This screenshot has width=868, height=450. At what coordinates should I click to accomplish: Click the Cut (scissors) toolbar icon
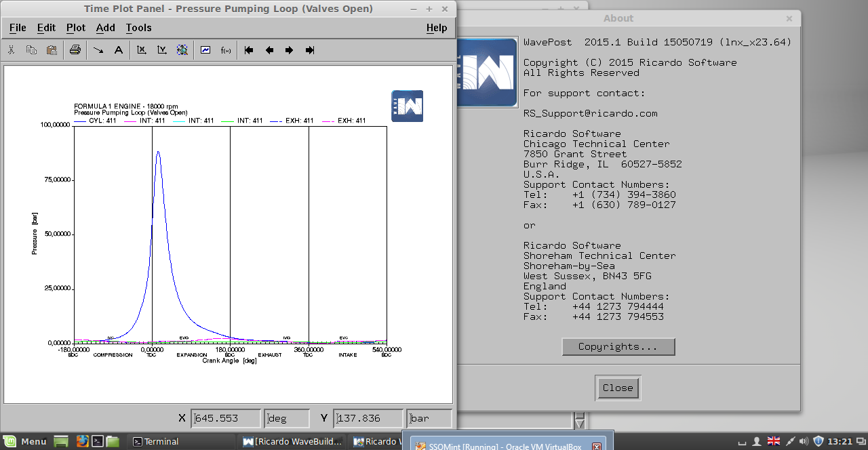point(12,50)
